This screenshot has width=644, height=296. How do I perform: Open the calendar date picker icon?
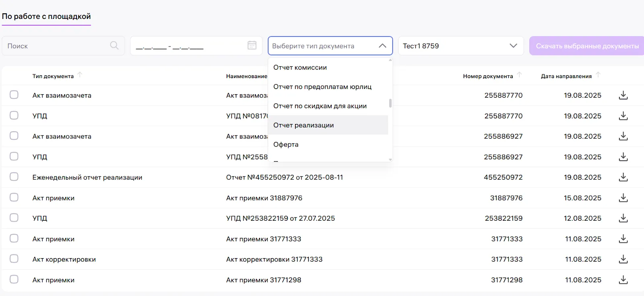[252, 46]
